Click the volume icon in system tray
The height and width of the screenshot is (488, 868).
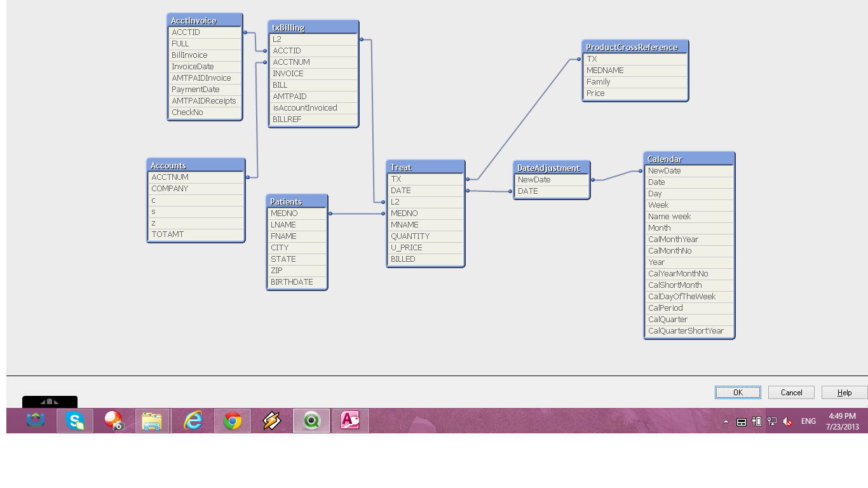[787, 421]
